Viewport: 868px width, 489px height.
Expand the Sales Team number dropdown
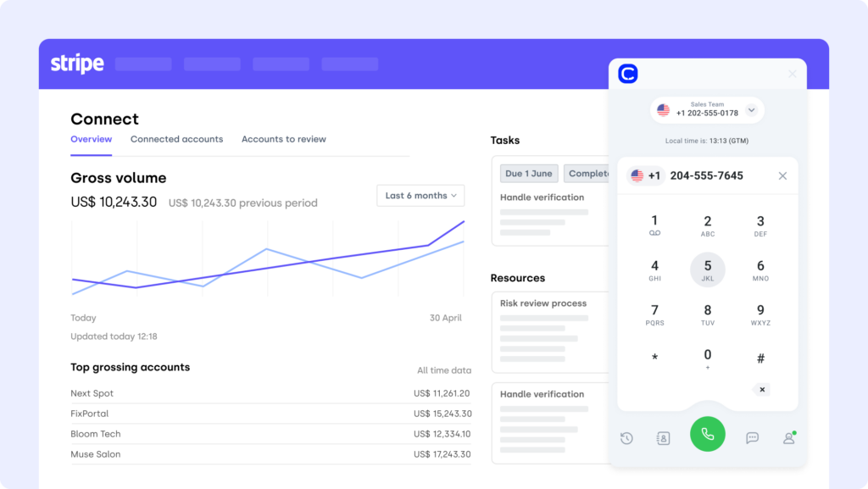coord(751,110)
